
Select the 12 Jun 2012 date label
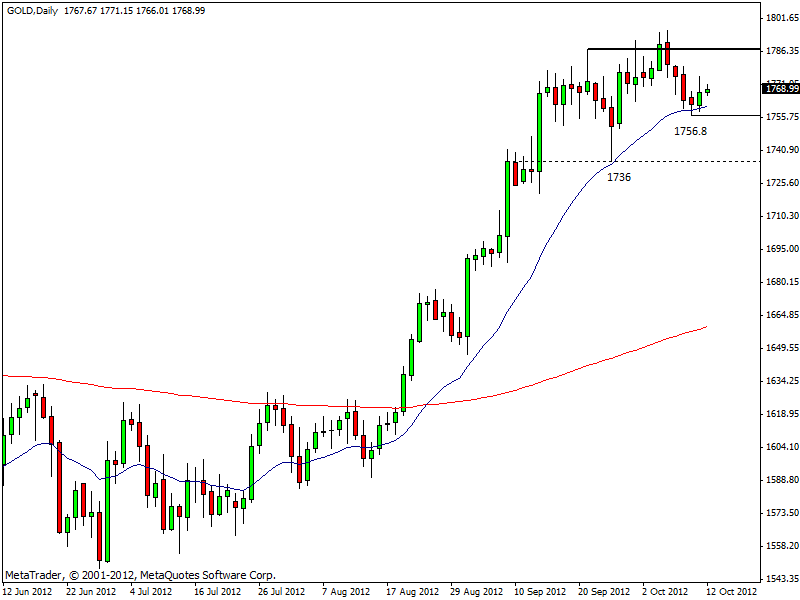[x=27, y=592]
